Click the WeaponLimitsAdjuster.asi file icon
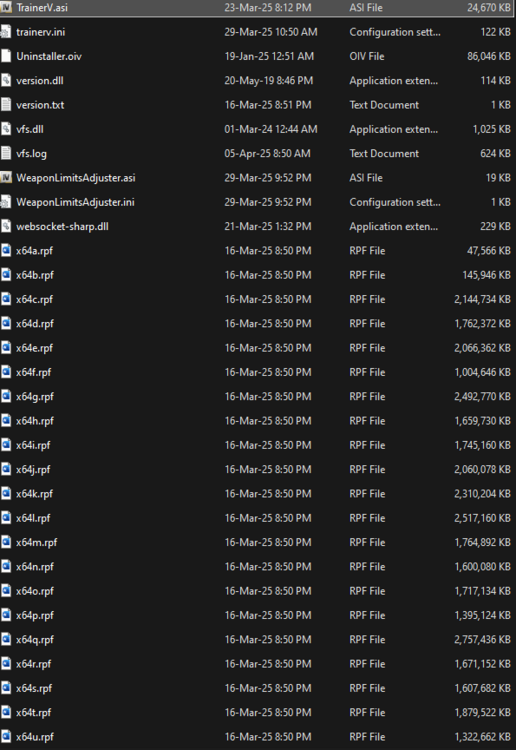Viewport: 516px width, 750px height. pos(6,178)
